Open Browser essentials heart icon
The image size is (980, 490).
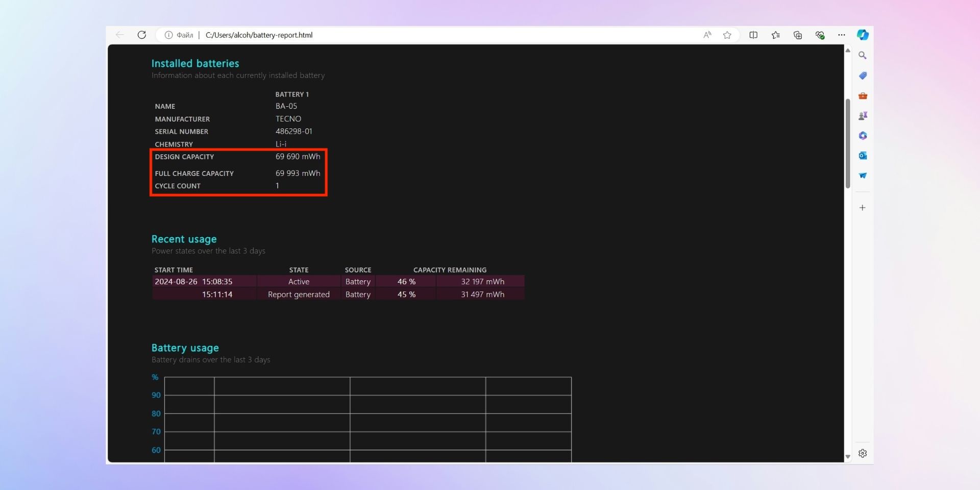[x=820, y=35]
